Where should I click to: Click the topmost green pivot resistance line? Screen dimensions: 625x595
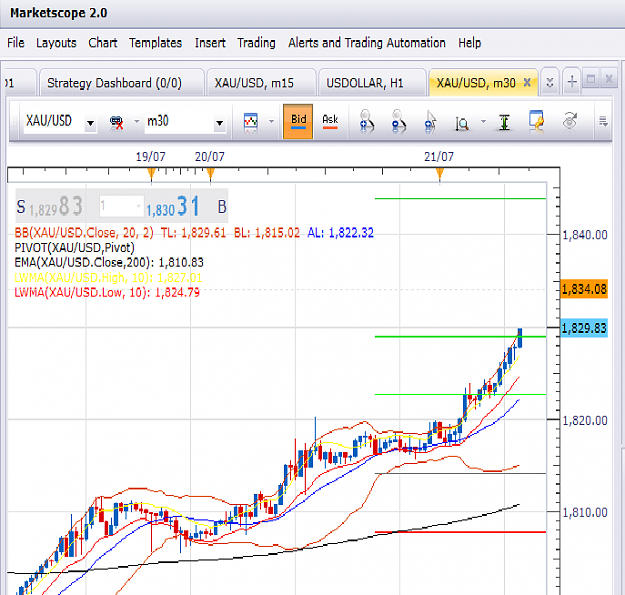click(460, 198)
